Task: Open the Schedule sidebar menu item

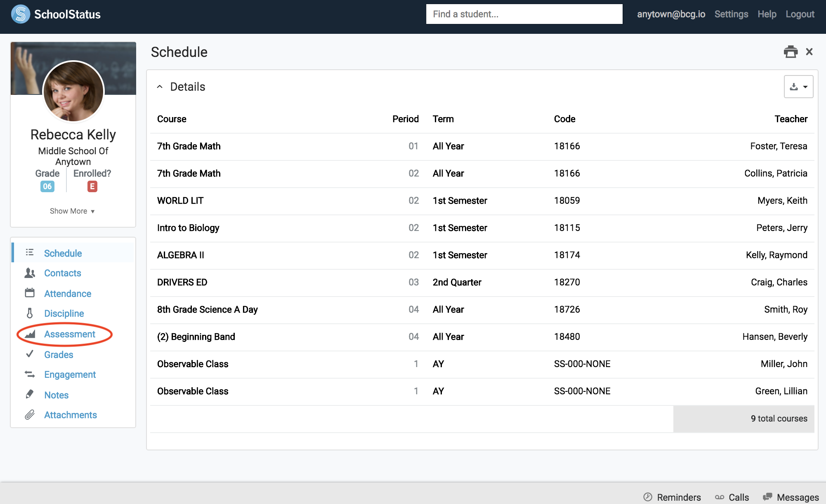Action: [x=63, y=253]
